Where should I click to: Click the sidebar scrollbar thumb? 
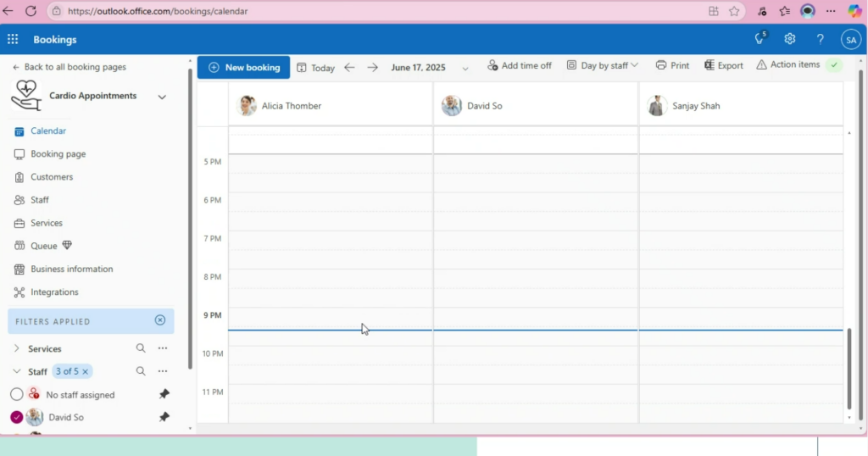[190, 219]
